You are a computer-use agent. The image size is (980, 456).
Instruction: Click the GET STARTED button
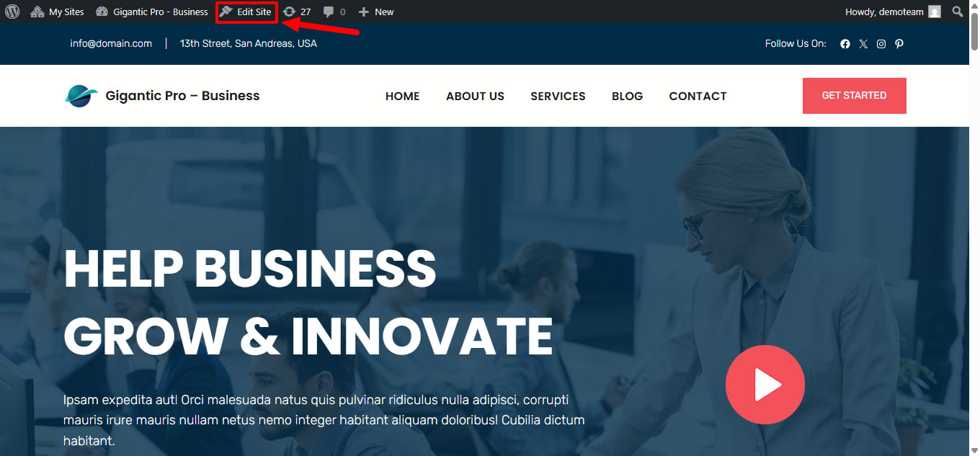(854, 96)
